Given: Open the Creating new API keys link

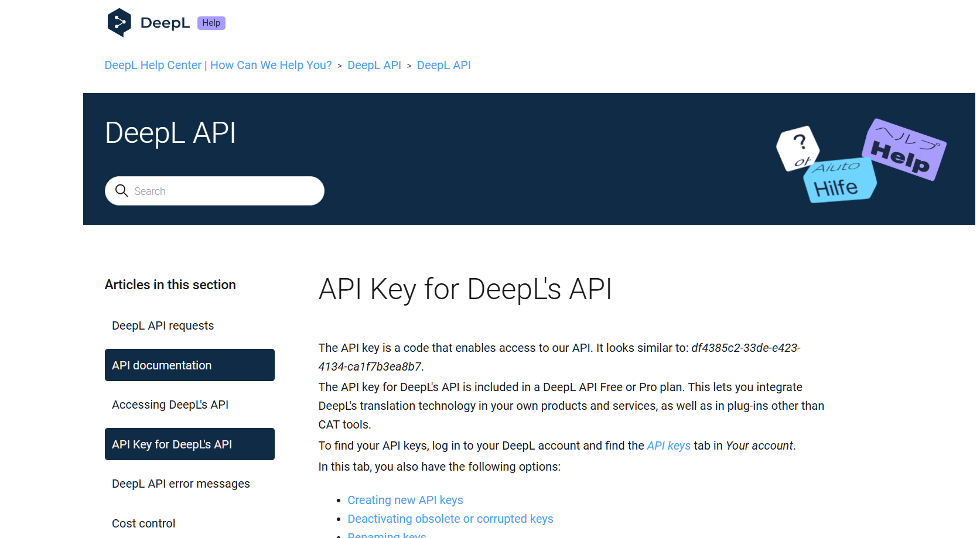Looking at the screenshot, I should tap(405, 500).
